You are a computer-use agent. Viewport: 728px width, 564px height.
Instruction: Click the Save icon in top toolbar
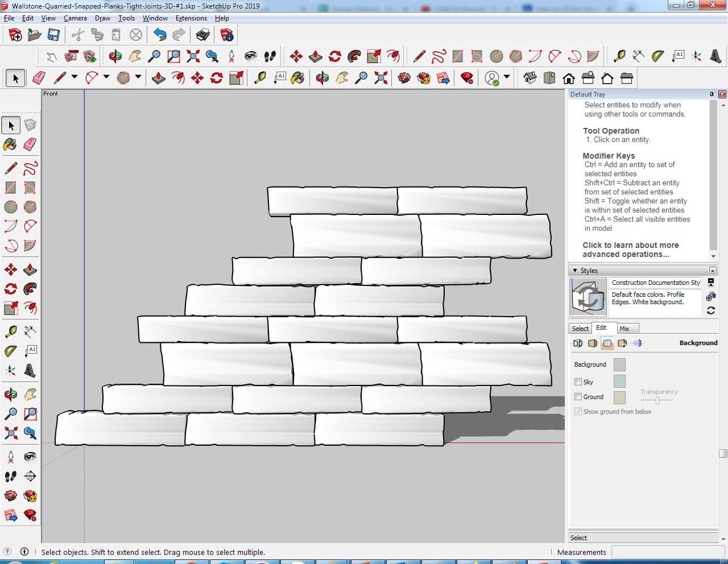(x=53, y=35)
